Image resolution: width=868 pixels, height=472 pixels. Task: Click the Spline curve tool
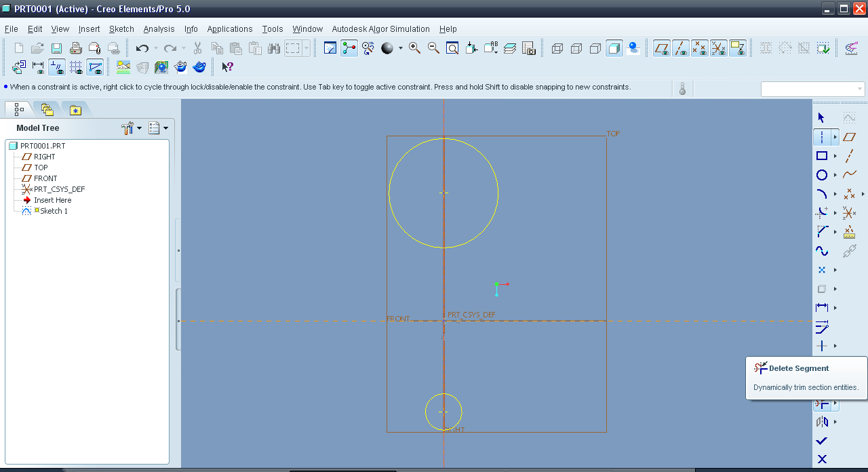tap(821, 251)
